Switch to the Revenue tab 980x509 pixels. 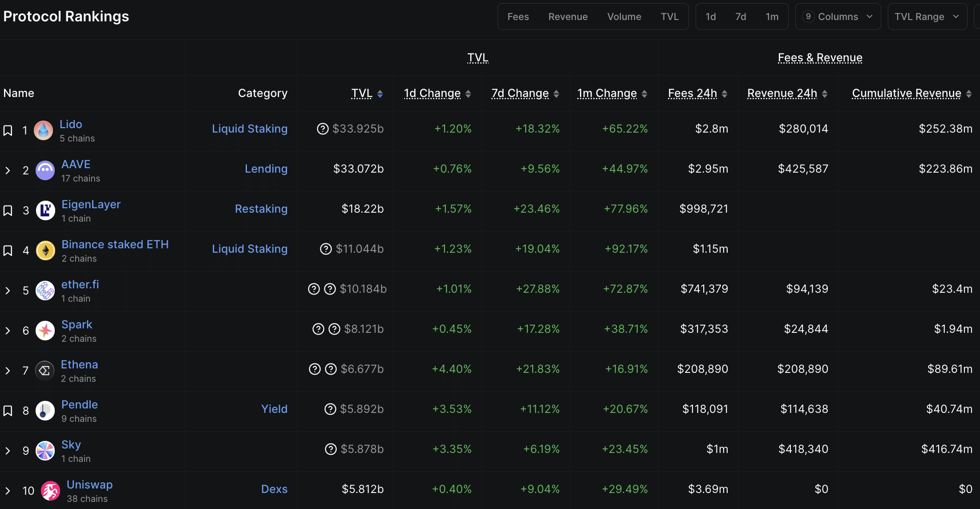pyautogui.click(x=568, y=16)
